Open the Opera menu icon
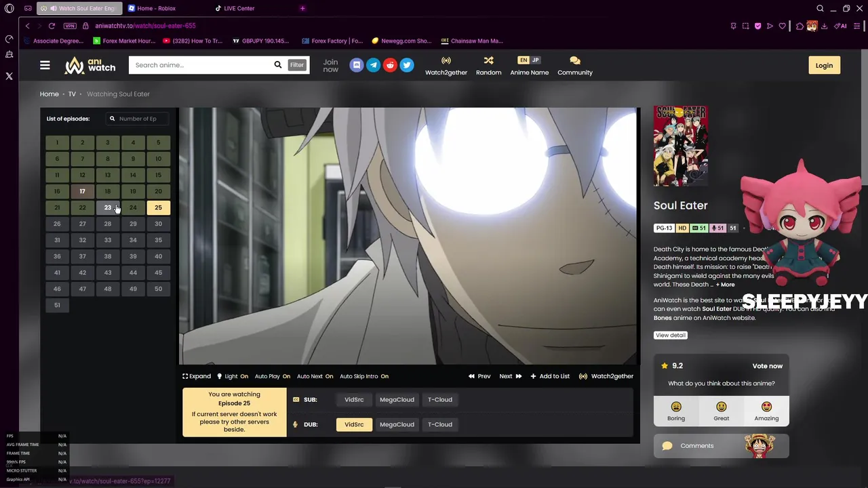Screen dimensions: 868x488 pyautogui.click(x=9, y=8)
